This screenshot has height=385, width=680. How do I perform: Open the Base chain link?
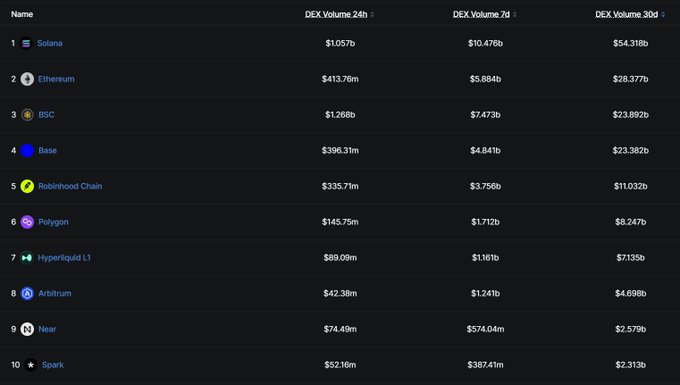[x=48, y=150]
